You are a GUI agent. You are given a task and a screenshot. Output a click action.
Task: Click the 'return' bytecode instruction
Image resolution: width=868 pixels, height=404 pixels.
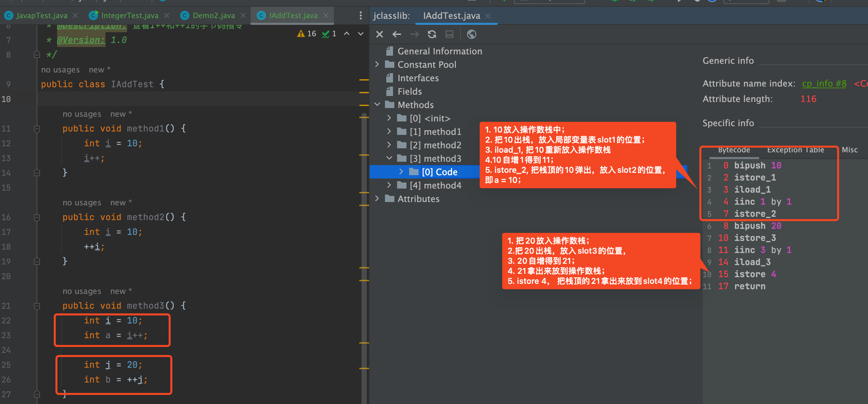[x=749, y=287]
